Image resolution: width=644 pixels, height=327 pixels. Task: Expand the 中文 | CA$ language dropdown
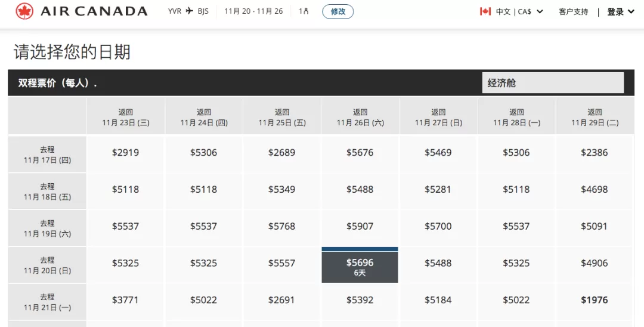[519, 11]
